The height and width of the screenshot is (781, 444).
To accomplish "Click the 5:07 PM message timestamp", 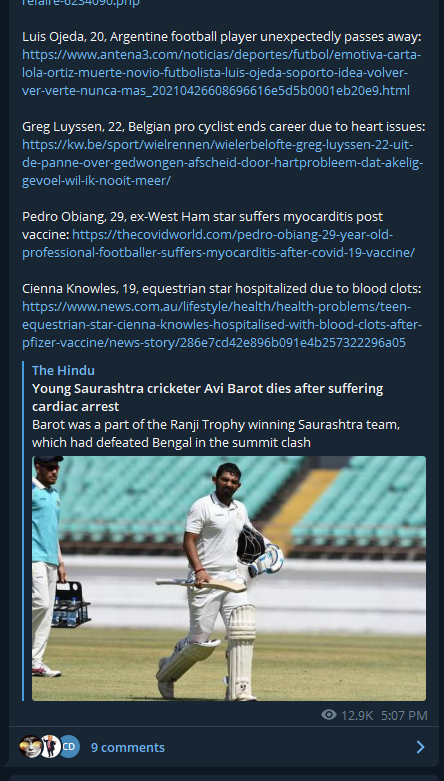I will (x=404, y=715).
